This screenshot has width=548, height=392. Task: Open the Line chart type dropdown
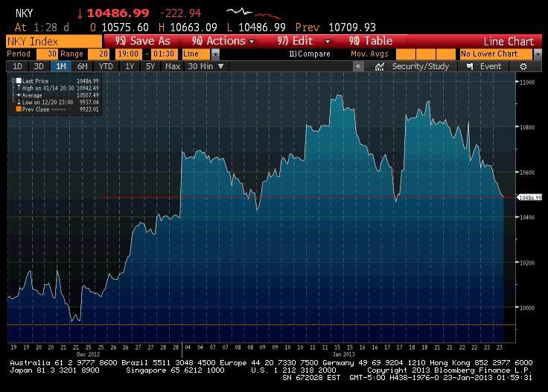[216, 54]
